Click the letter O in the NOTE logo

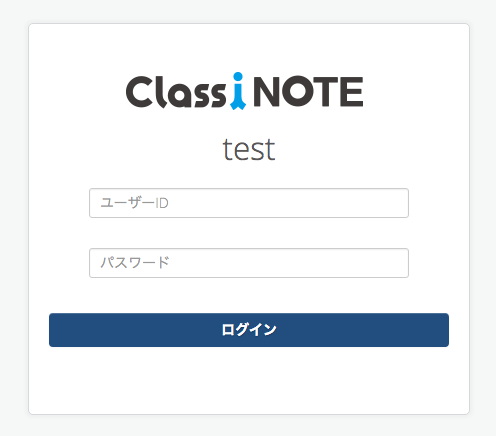(x=297, y=91)
